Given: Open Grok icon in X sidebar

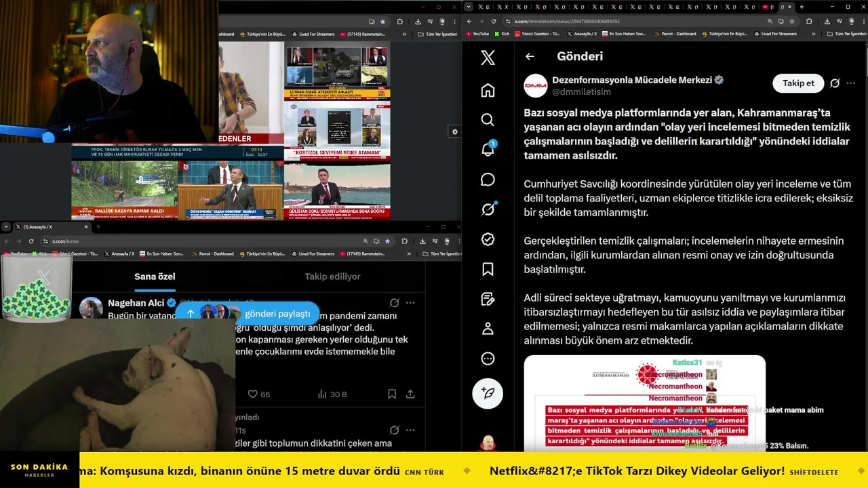Looking at the screenshot, I should click(488, 209).
